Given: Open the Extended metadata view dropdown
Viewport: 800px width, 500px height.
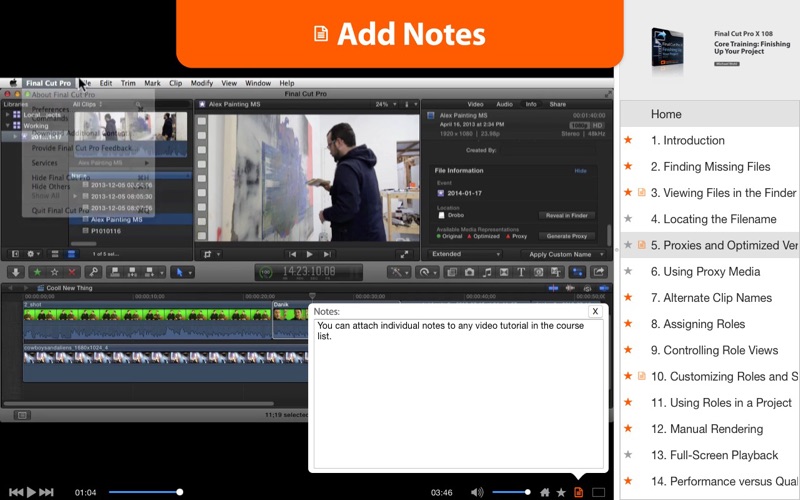Looking at the screenshot, I should [464, 254].
